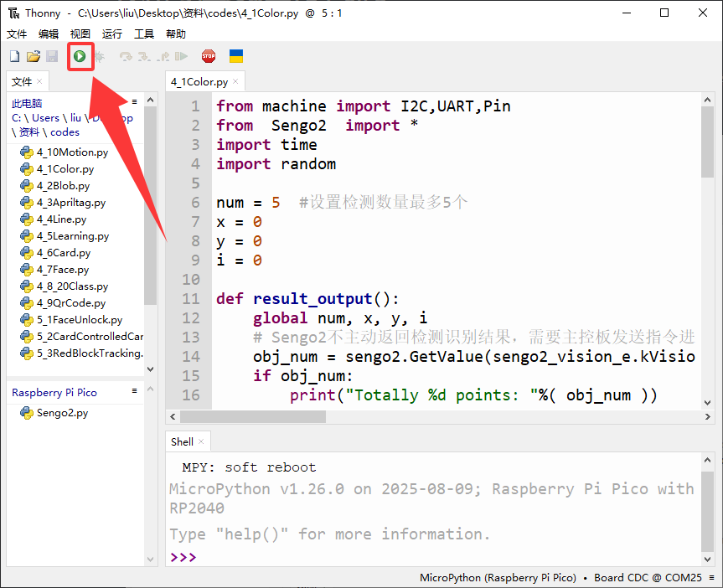Navigate to the codes folder in path
Viewport: 723px width, 588px height.
[65, 132]
